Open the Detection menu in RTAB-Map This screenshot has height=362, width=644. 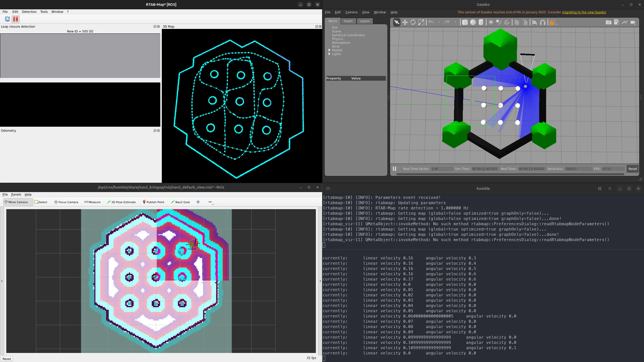pyautogui.click(x=29, y=12)
